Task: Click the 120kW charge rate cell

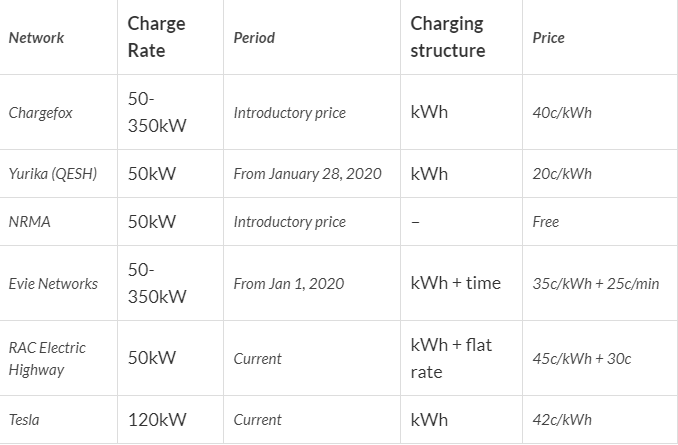Action: [x=157, y=420]
